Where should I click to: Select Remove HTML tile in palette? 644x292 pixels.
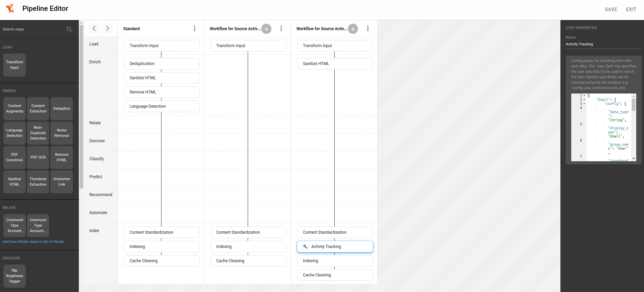[x=62, y=158]
